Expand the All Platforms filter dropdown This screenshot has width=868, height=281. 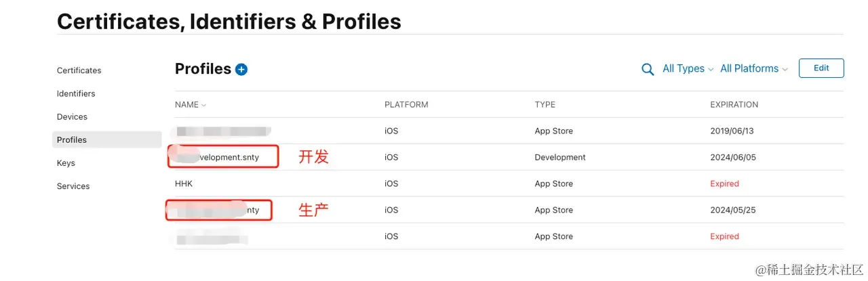(x=753, y=68)
